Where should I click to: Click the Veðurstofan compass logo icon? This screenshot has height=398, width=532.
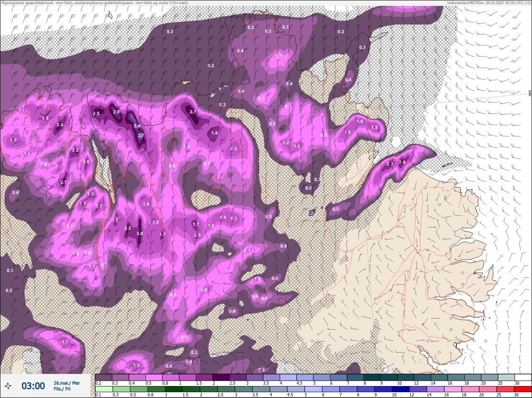coord(8,386)
